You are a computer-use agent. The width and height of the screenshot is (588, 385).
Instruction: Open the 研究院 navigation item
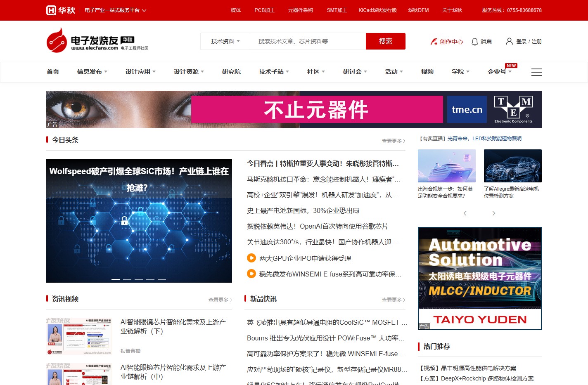231,72
